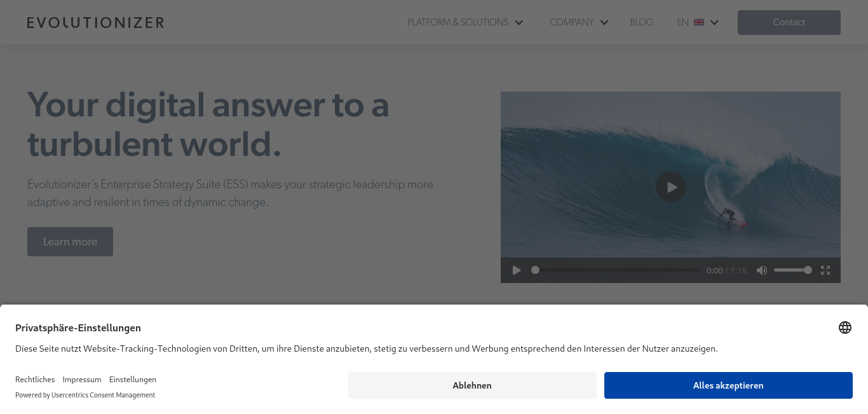Open the Rechtliches link

tap(35, 380)
